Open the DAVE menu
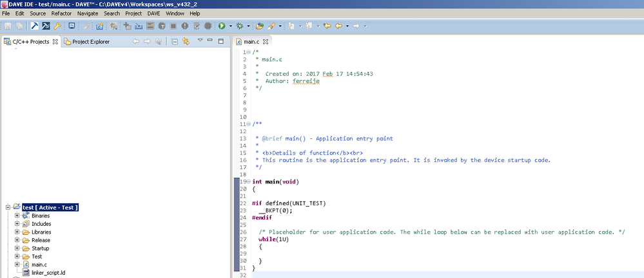The image size is (644, 278). click(153, 13)
